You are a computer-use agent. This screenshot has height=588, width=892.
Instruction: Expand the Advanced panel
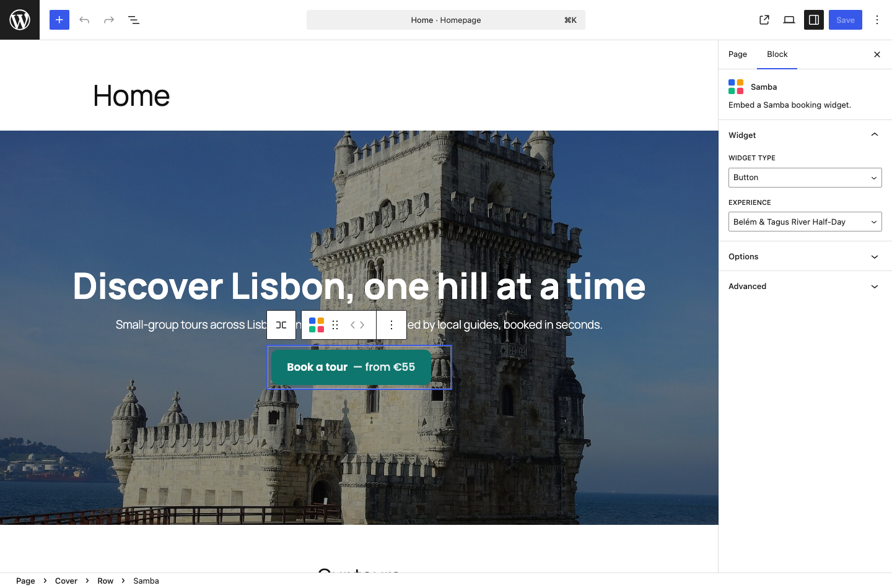point(805,286)
